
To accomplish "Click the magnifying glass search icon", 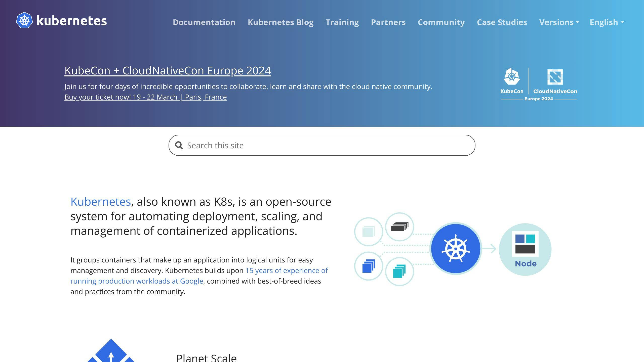I will click(179, 145).
